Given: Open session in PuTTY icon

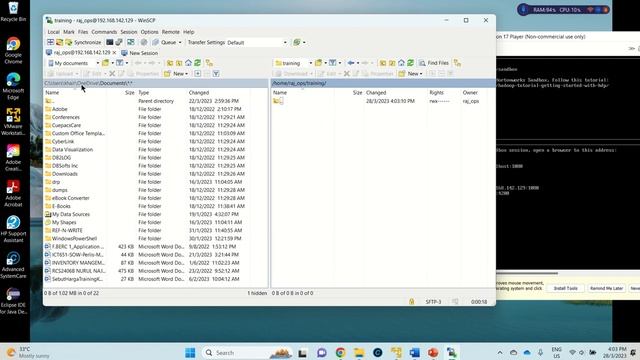Looking at the screenshot, I should (x=119, y=42).
